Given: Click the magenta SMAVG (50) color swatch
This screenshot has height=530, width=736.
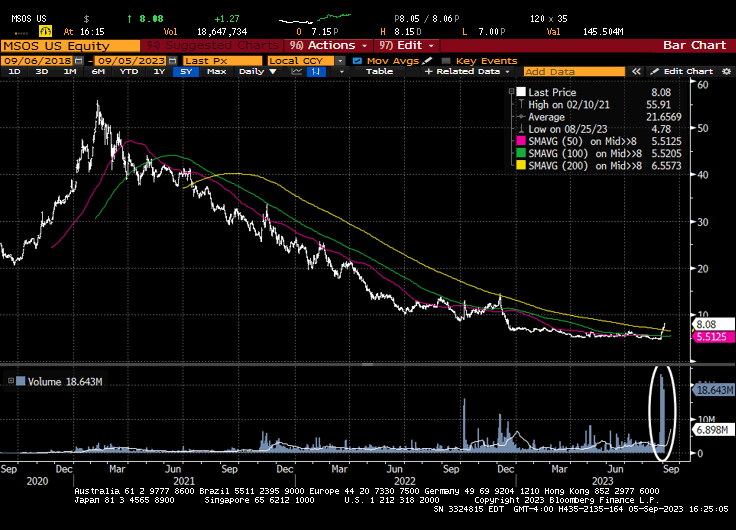Looking at the screenshot, I should (x=521, y=141).
